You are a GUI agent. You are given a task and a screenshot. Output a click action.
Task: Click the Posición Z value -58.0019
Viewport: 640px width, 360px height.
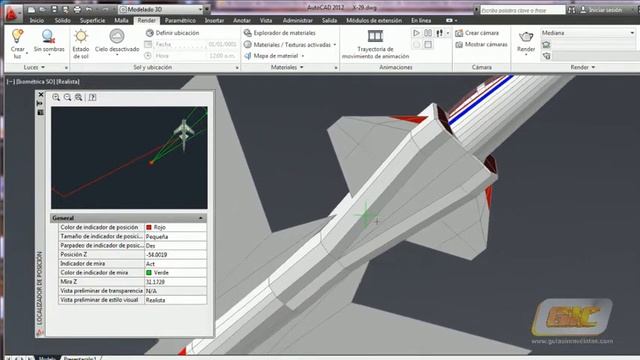176,255
